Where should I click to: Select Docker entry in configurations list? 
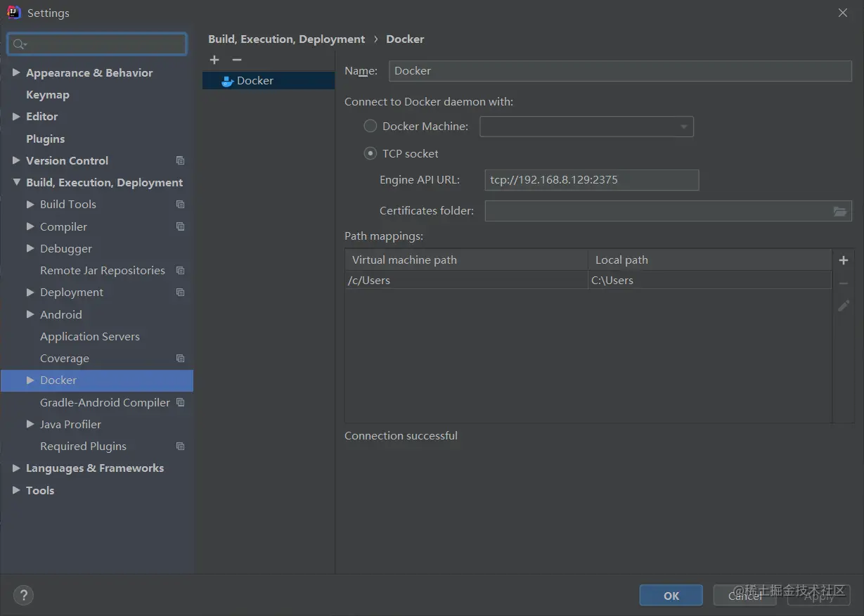point(269,81)
